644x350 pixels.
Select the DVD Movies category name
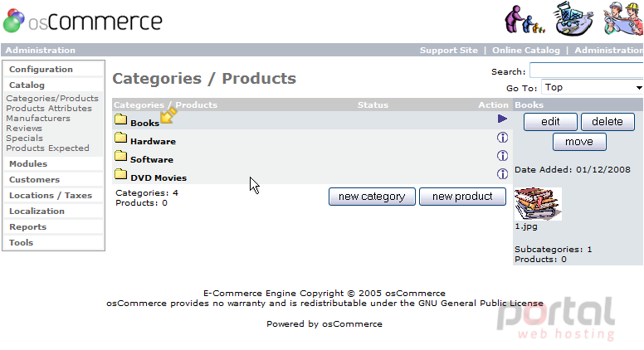[159, 178]
